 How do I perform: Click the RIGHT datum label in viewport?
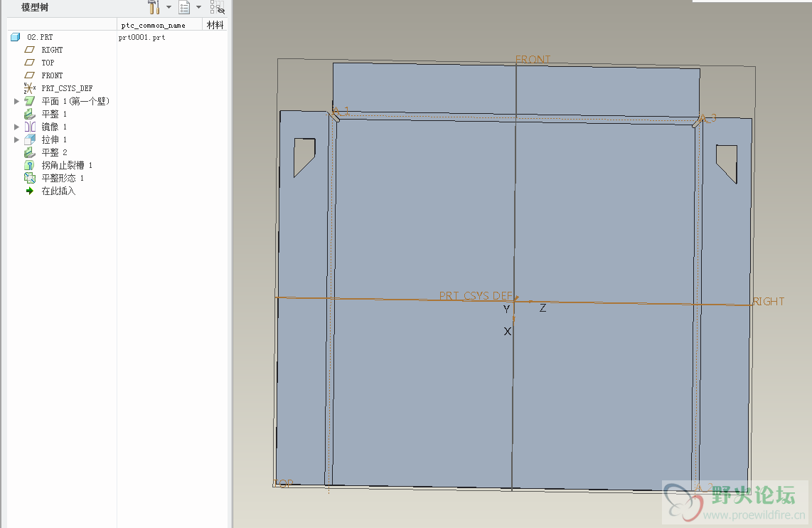tap(769, 302)
